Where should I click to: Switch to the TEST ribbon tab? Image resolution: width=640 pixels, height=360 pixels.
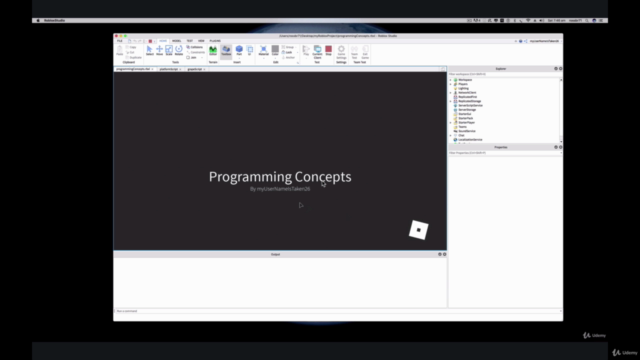point(190,41)
